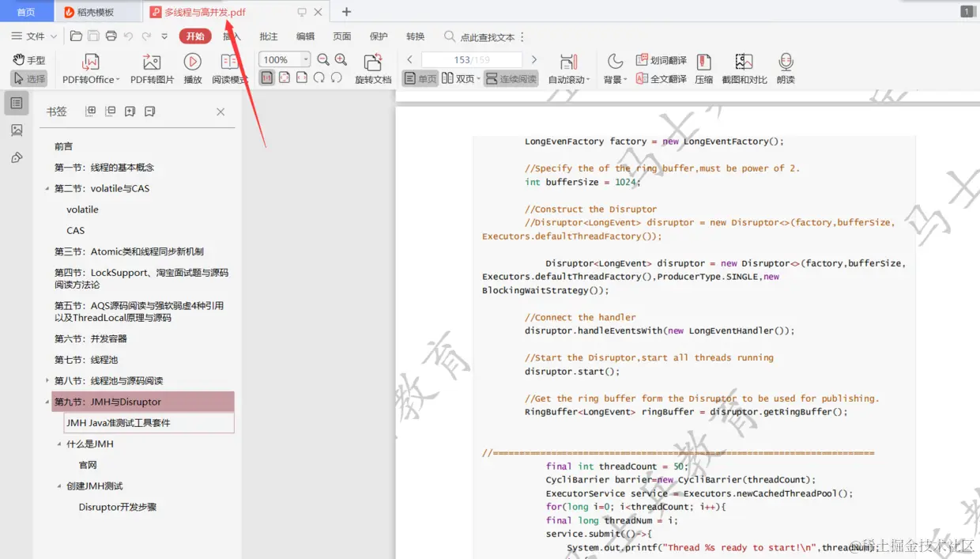
Task: Click the save icon in quick toolbar
Action: (93, 36)
